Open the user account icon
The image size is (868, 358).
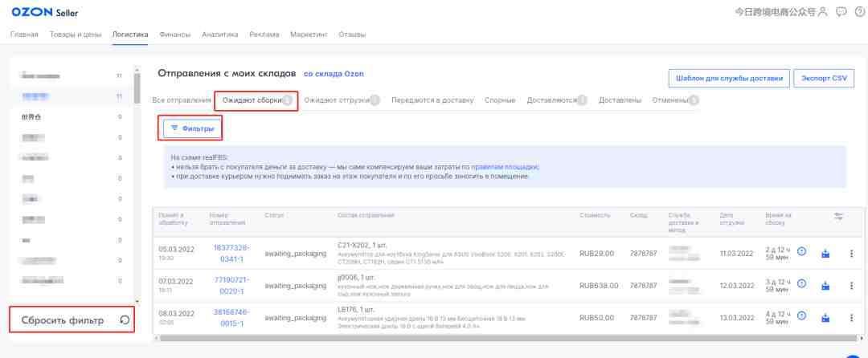pyautogui.click(x=823, y=11)
